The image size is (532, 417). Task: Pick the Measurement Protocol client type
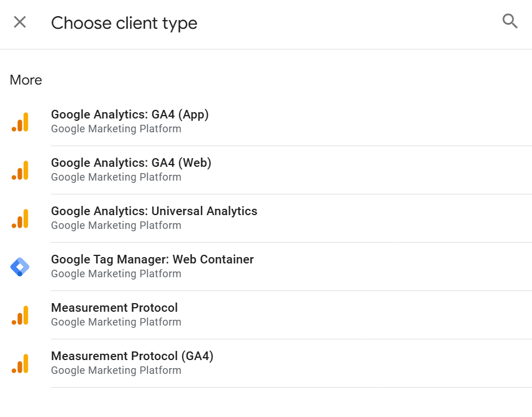pos(266,315)
